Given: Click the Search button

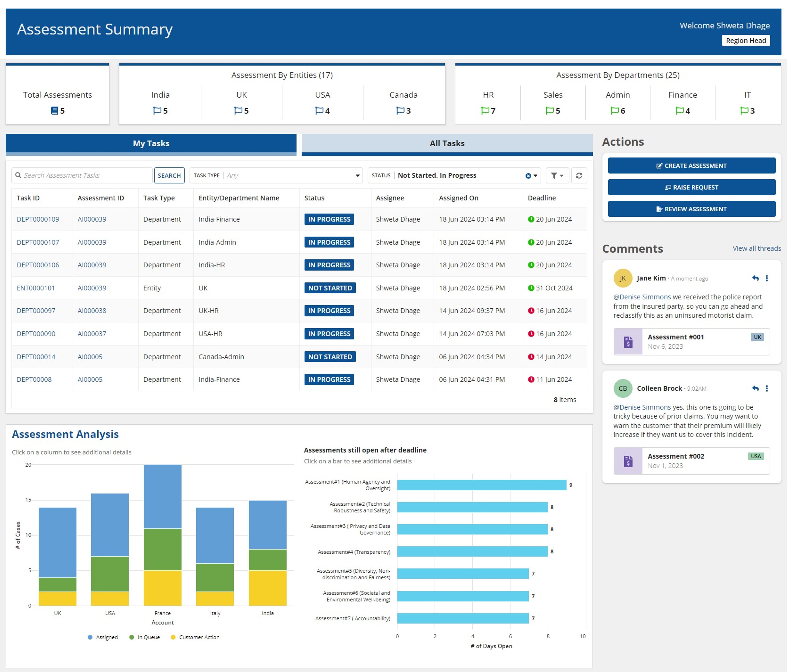Looking at the screenshot, I should click(169, 175).
